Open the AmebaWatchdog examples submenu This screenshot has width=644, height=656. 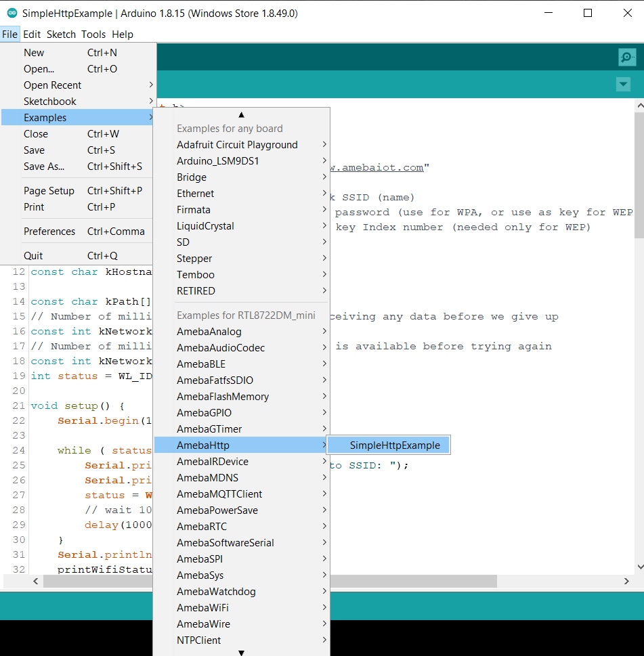tap(242, 592)
